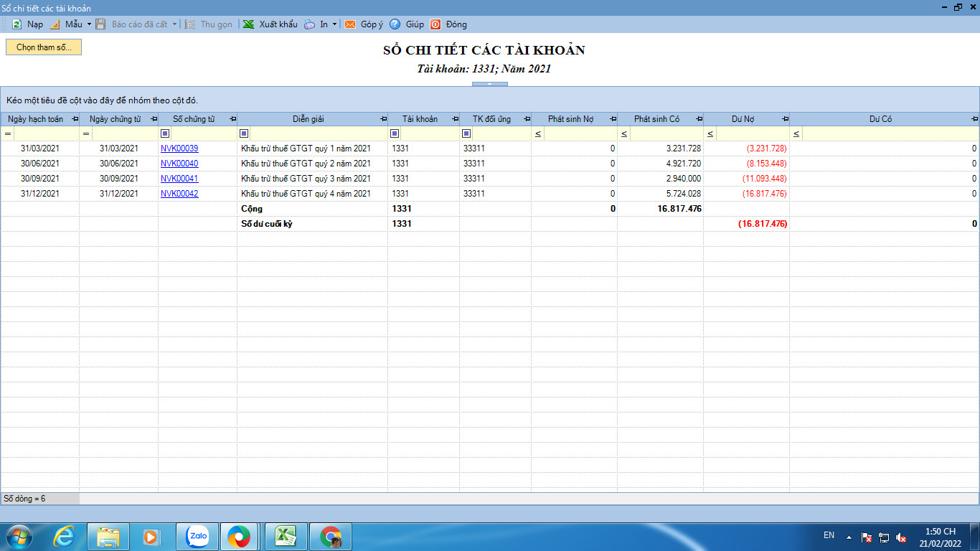The height and width of the screenshot is (551, 980).
Task: Expand the Mẫu dropdown arrow
Action: click(89, 24)
